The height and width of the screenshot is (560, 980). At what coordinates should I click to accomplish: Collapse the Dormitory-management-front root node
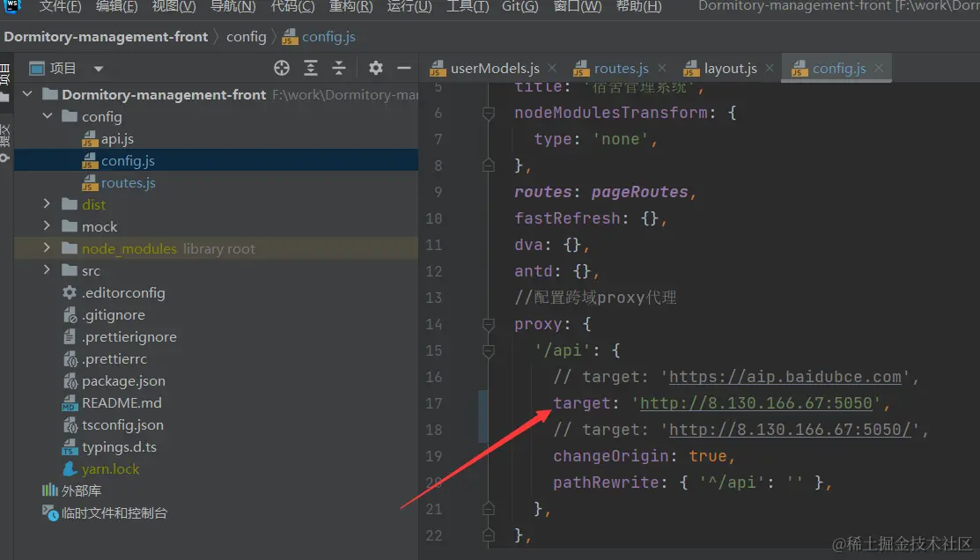pyautogui.click(x=27, y=94)
